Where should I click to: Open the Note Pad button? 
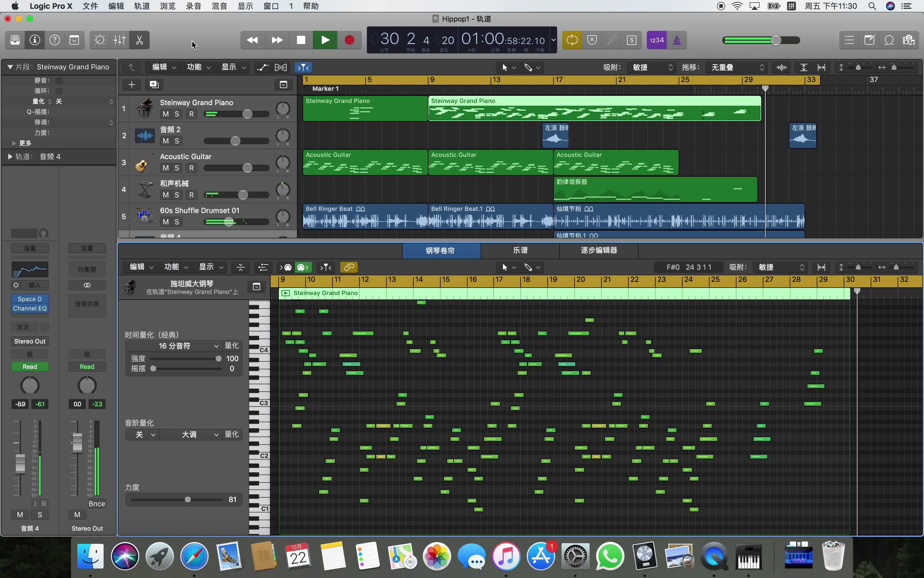(x=869, y=40)
